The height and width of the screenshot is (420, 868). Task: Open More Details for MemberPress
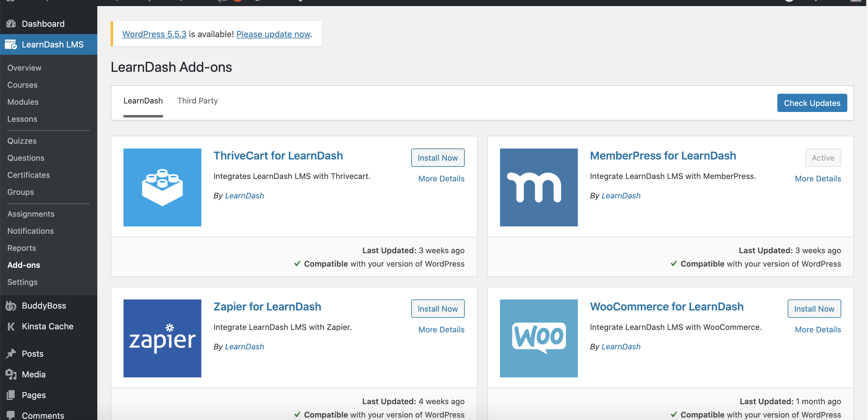[818, 179]
